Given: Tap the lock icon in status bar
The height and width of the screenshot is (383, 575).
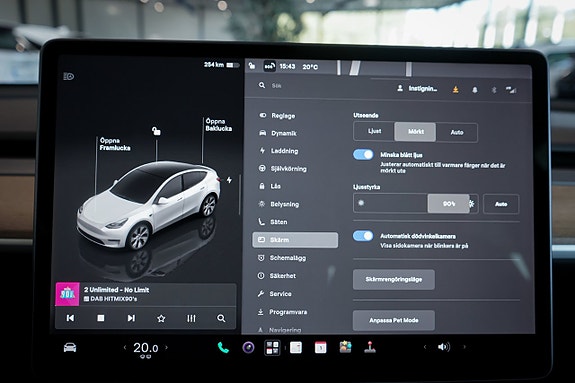Looking at the screenshot, I should coord(252,66).
